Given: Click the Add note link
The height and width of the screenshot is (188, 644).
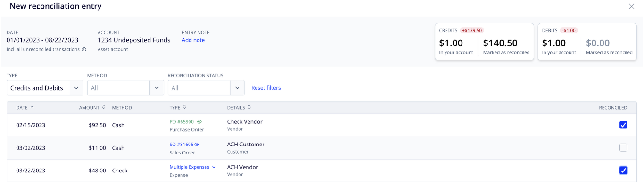Looking at the screenshot, I should tap(193, 40).
